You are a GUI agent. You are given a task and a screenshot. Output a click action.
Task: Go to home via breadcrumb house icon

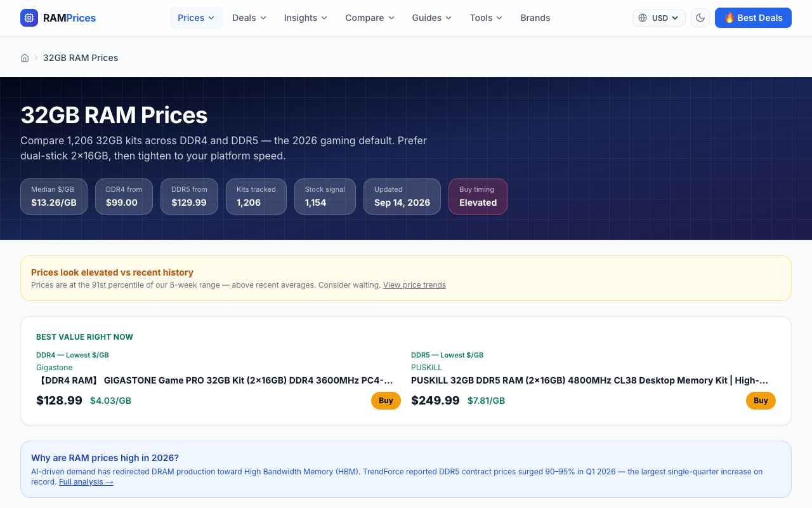pos(25,58)
